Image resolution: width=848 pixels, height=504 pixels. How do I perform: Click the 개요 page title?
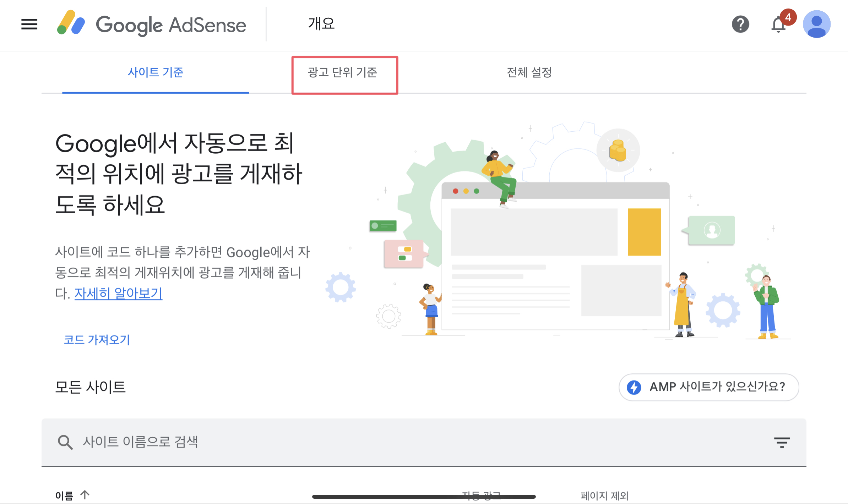click(x=321, y=24)
